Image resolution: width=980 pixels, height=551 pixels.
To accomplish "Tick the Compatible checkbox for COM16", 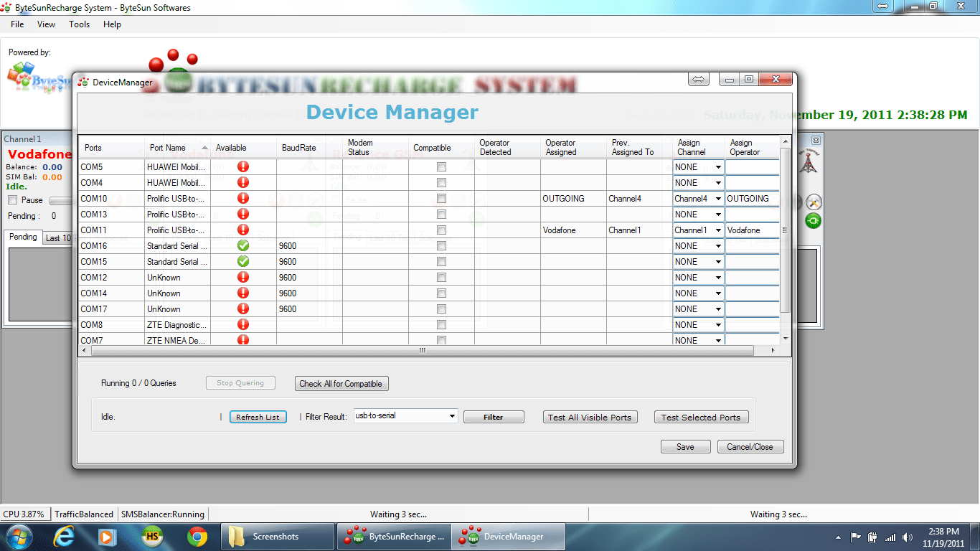I will pos(441,245).
